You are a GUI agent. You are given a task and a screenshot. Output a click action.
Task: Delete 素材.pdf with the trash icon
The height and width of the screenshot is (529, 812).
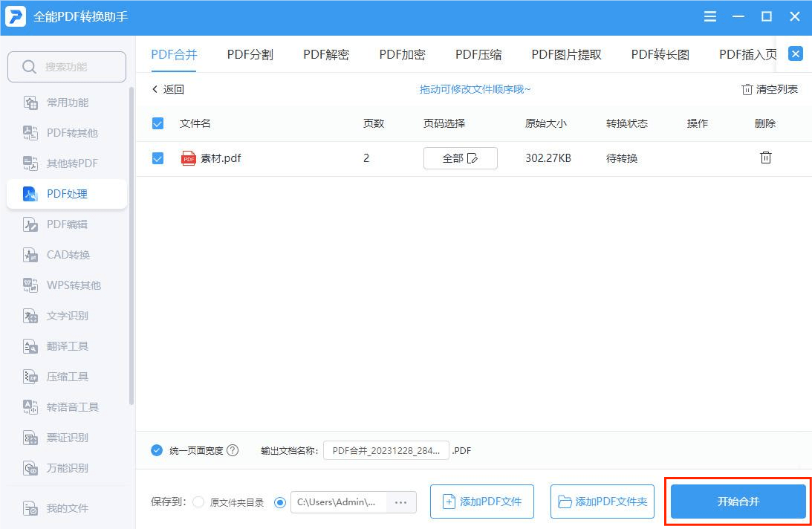[x=766, y=158]
